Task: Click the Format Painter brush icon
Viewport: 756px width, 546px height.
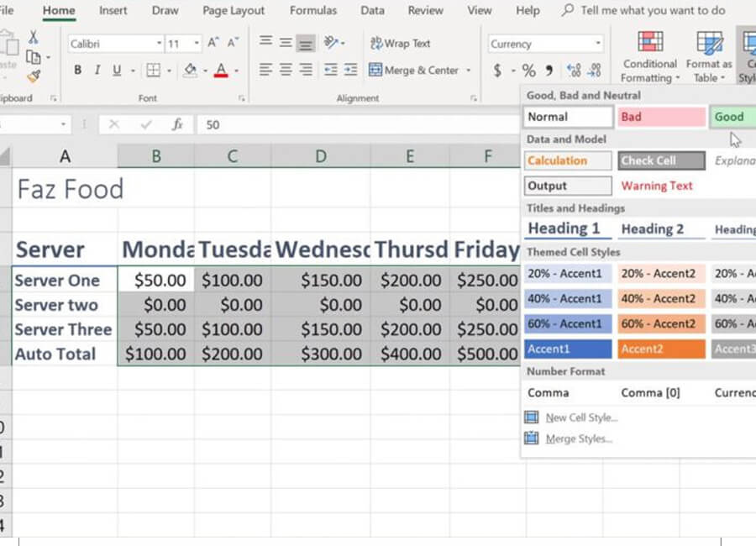Action: tap(34, 76)
